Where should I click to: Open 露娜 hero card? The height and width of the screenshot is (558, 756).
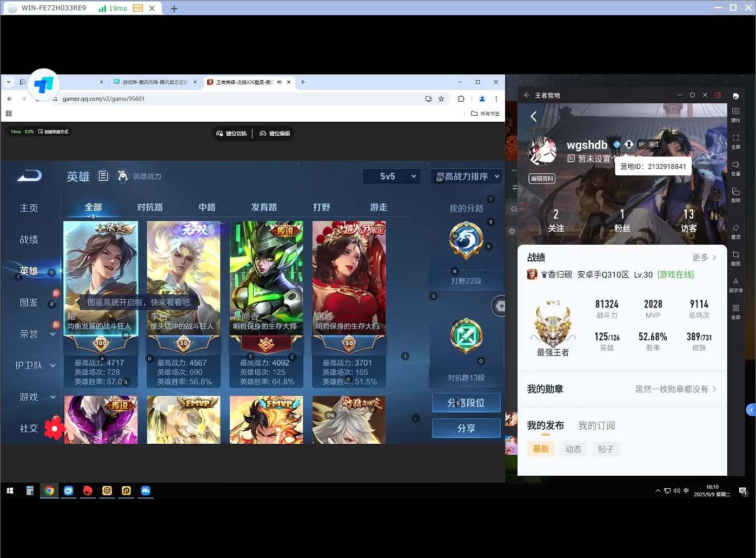point(349,304)
